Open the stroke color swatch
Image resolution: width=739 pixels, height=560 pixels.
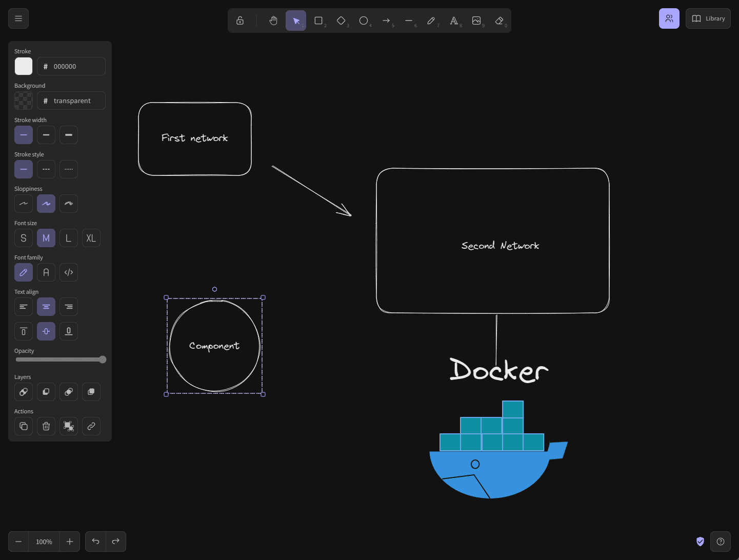pos(24,66)
